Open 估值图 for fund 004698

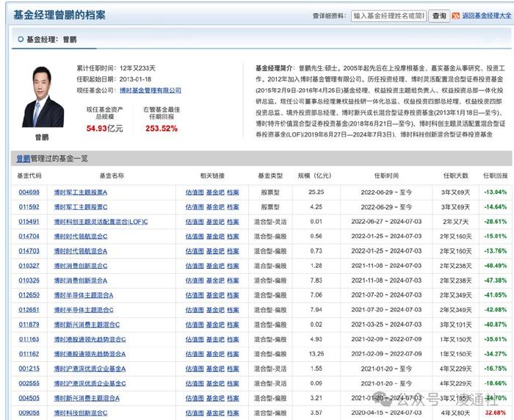point(195,192)
